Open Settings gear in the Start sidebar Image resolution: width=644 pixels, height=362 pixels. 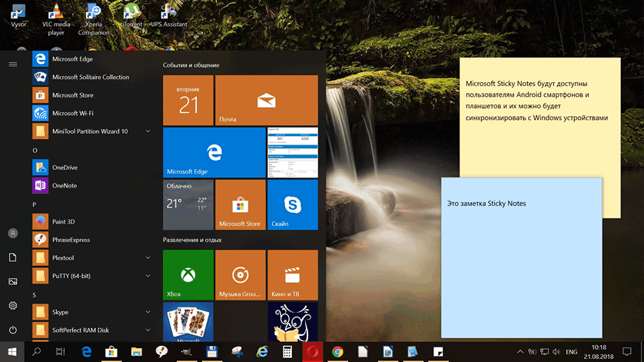(13, 306)
